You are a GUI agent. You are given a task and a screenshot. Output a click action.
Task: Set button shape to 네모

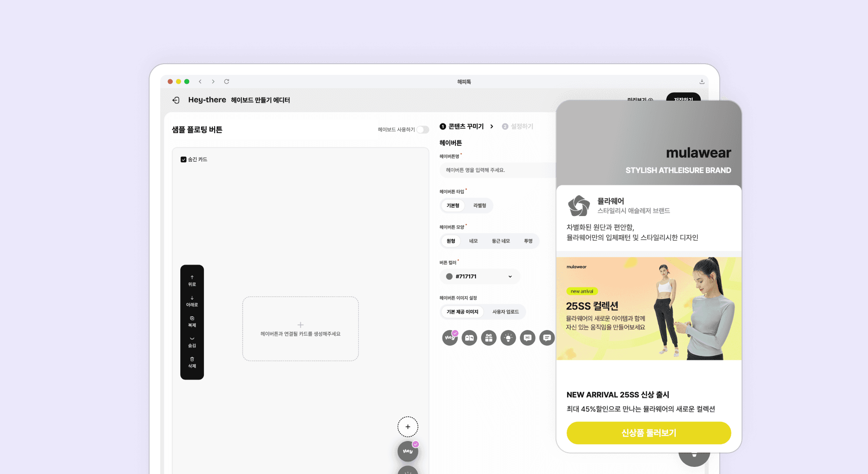(x=473, y=241)
